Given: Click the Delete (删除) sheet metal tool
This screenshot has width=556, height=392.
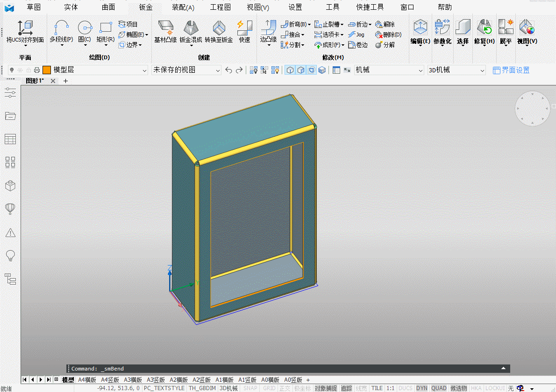Looking at the screenshot, I should coord(388,35).
